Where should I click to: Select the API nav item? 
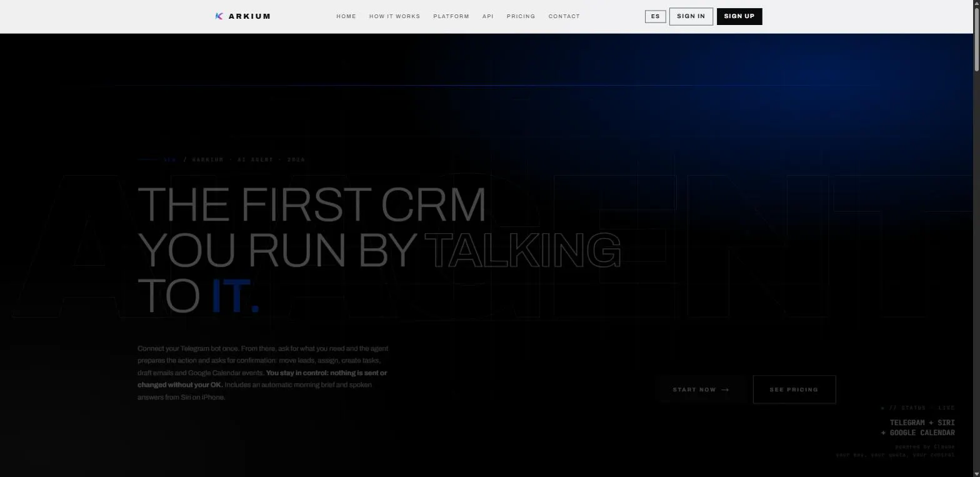pyautogui.click(x=488, y=16)
